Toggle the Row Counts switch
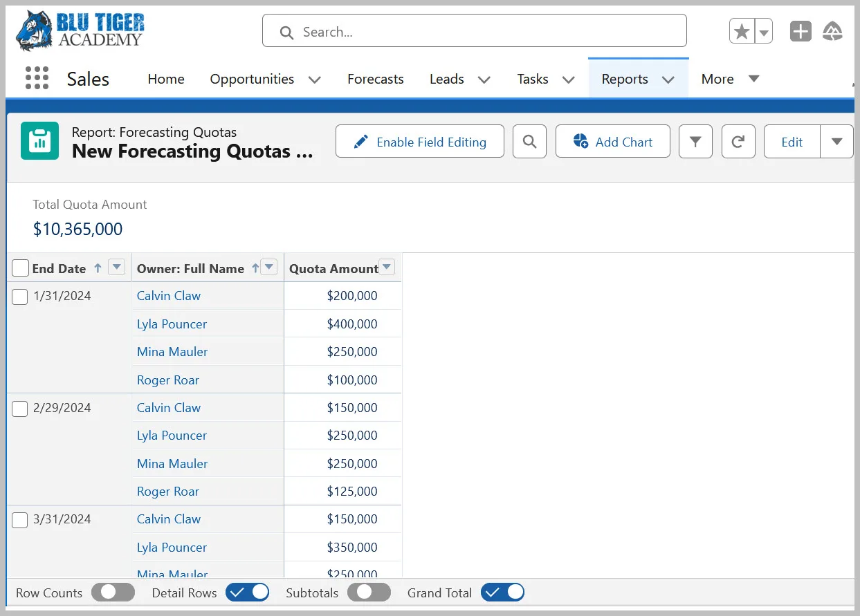 click(x=113, y=592)
